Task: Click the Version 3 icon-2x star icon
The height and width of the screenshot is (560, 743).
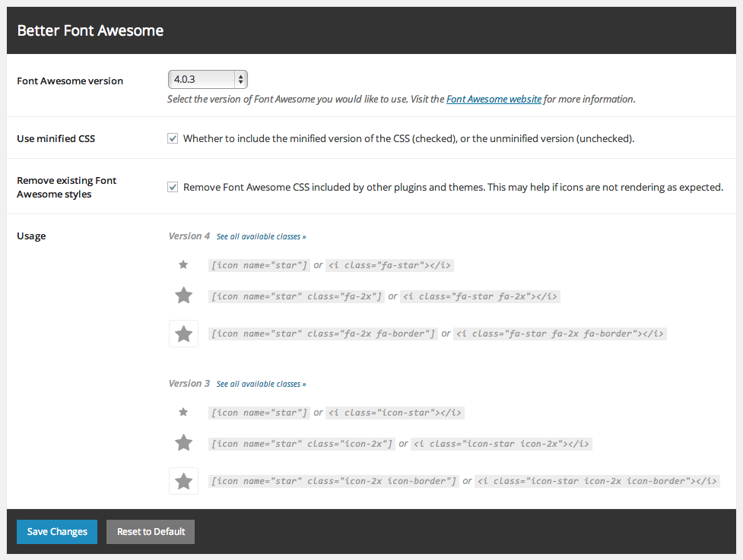Action: [x=183, y=443]
